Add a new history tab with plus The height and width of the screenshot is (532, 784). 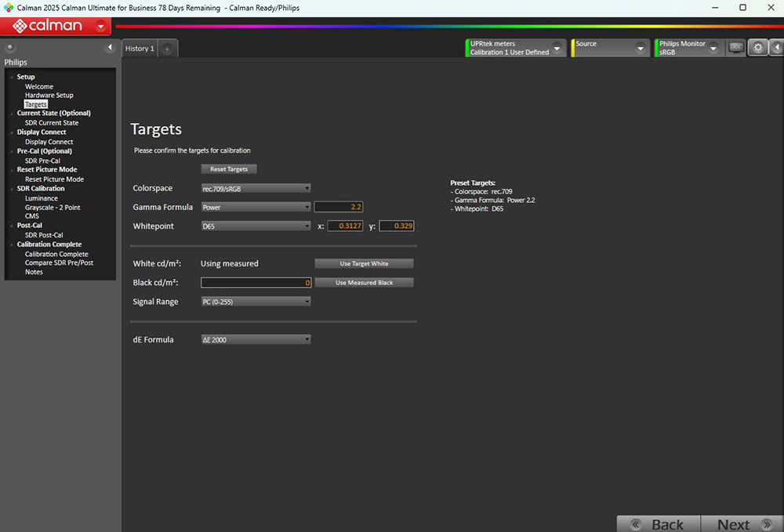[x=167, y=49]
